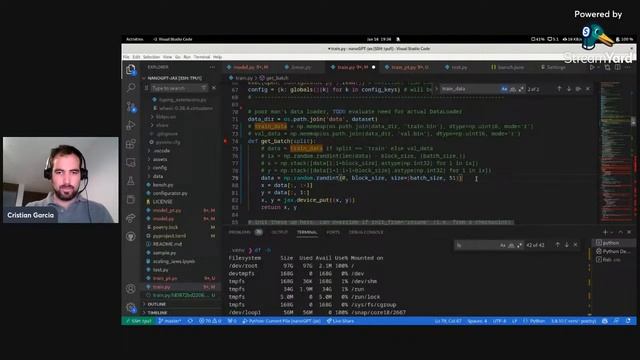Toggle Match Whole Word in editor find

[x=513, y=89]
